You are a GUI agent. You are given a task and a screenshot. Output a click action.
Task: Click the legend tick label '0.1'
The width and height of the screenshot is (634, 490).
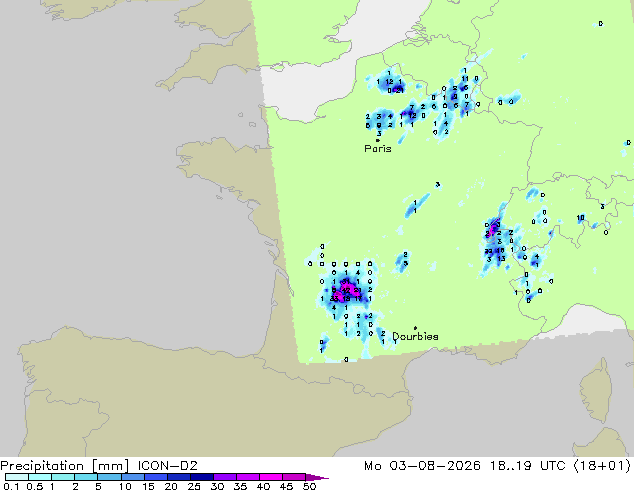11,486
